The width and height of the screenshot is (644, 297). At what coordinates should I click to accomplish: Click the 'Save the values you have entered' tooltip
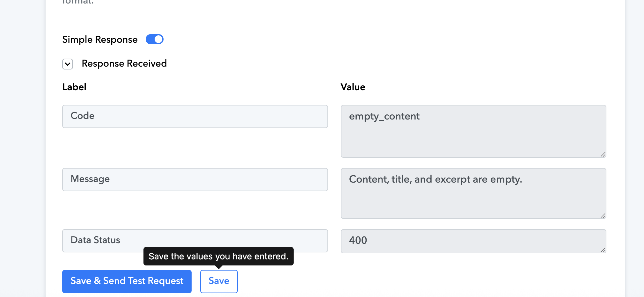pos(218,256)
